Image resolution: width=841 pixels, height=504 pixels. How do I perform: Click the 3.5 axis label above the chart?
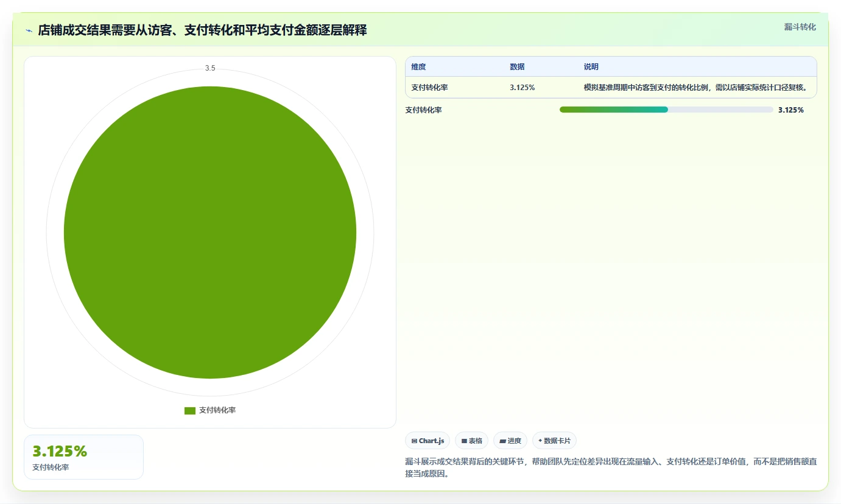[x=210, y=68]
